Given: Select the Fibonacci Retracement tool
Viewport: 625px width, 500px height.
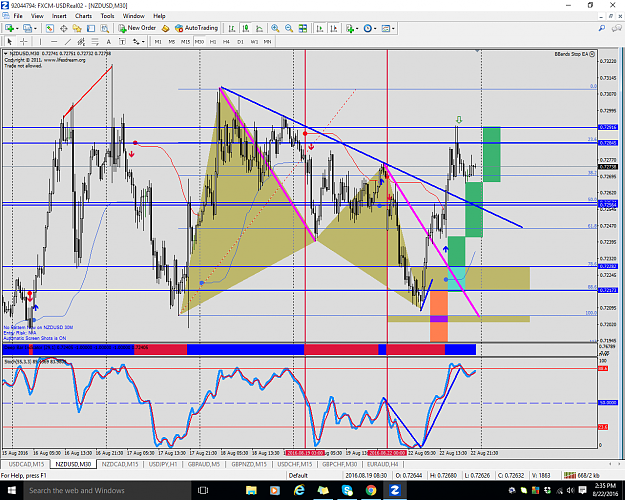Looking at the screenshot, I should click(x=95, y=41).
